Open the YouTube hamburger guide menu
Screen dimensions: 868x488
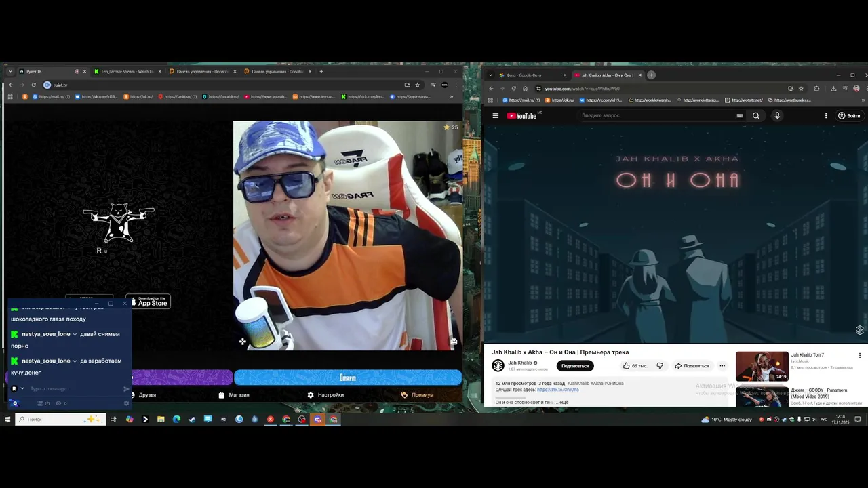click(495, 116)
